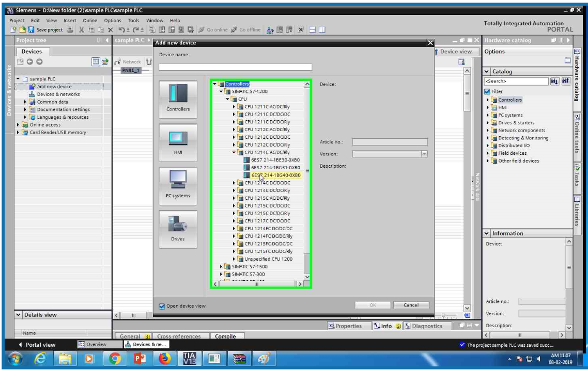588x370 pixels.
Task: Select the PC systems device category icon
Action: point(177,186)
